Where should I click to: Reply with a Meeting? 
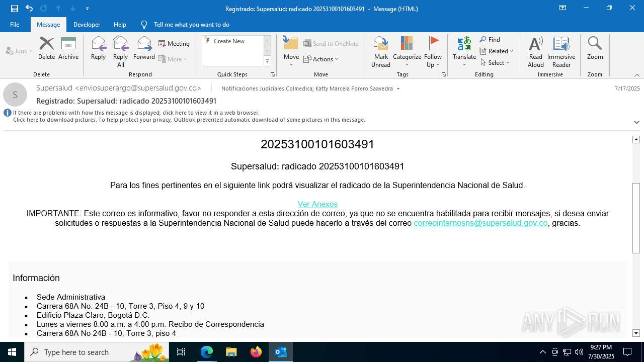[x=174, y=44]
